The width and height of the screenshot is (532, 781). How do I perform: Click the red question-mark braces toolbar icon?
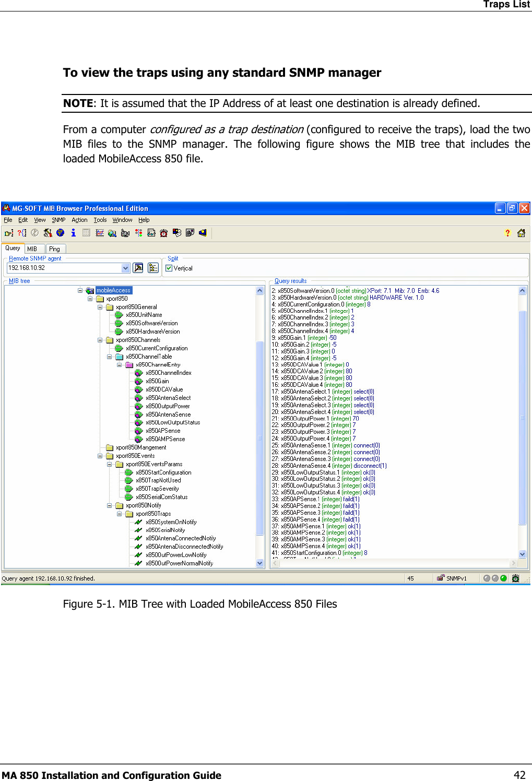coord(21,233)
